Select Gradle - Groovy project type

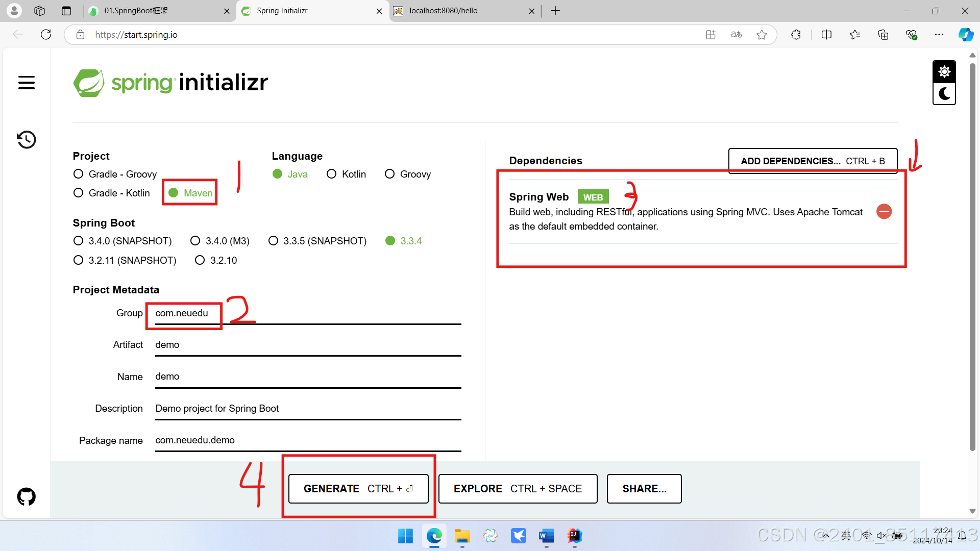[x=115, y=174]
